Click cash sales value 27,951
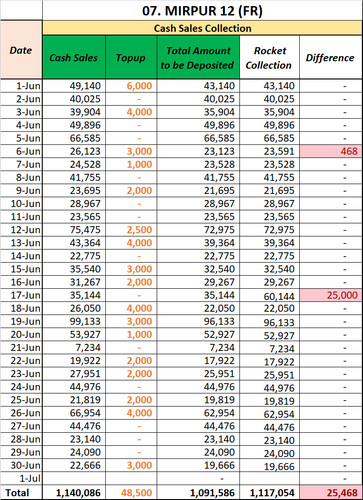This screenshot has height=500, width=363. [x=74, y=374]
